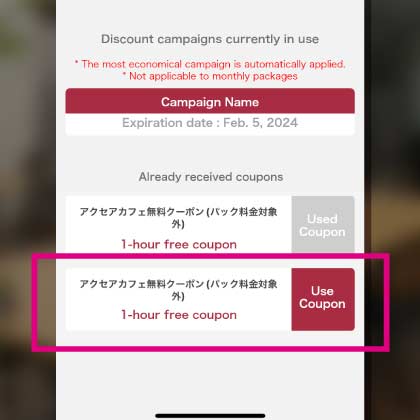Viewport: 420px width, 420px height.
Task: Click the pink highlight frame border
Action: pos(210,349)
